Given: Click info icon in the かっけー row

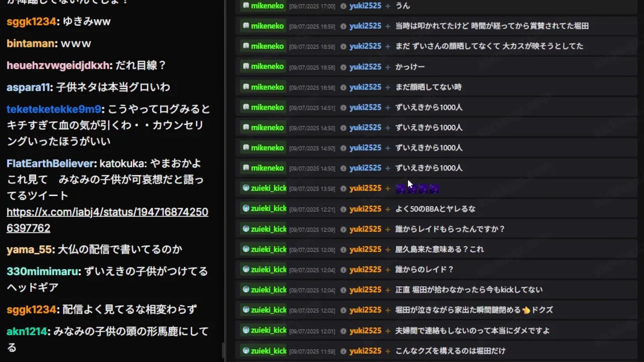Looking at the screenshot, I should [x=343, y=67].
